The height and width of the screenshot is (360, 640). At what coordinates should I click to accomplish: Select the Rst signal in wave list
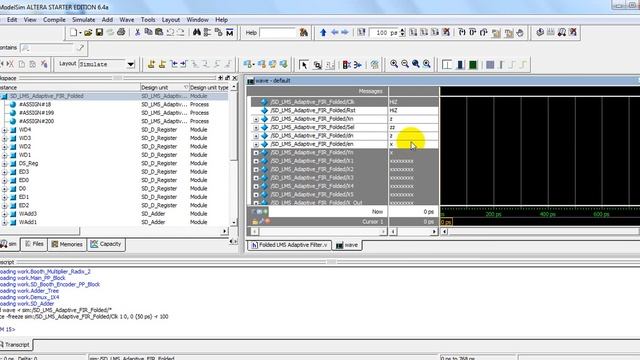click(x=313, y=111)
